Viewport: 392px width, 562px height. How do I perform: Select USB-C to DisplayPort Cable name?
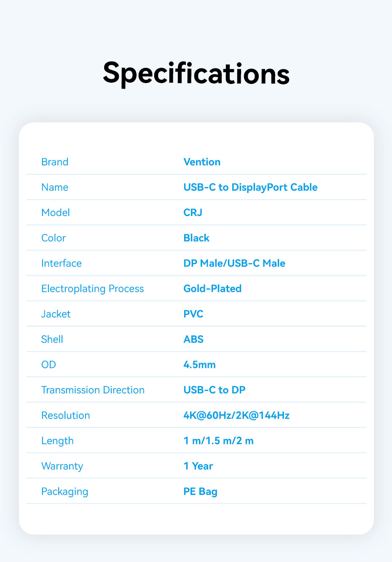coord(250,187)
